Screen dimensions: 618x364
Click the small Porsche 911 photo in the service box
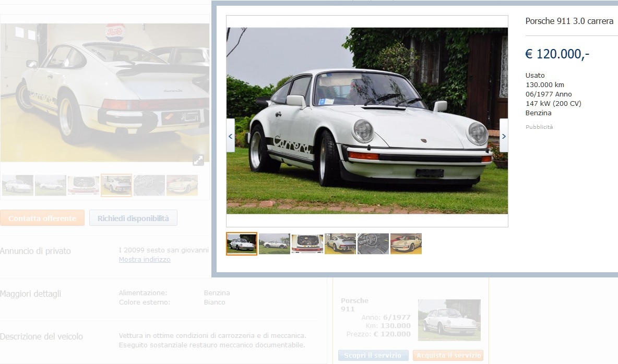click(449, 320)
